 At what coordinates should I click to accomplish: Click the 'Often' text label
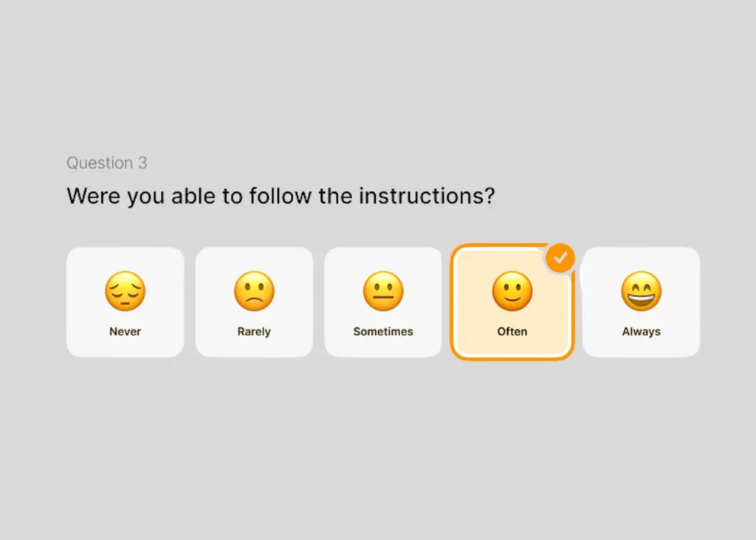(x=512, y=332)
